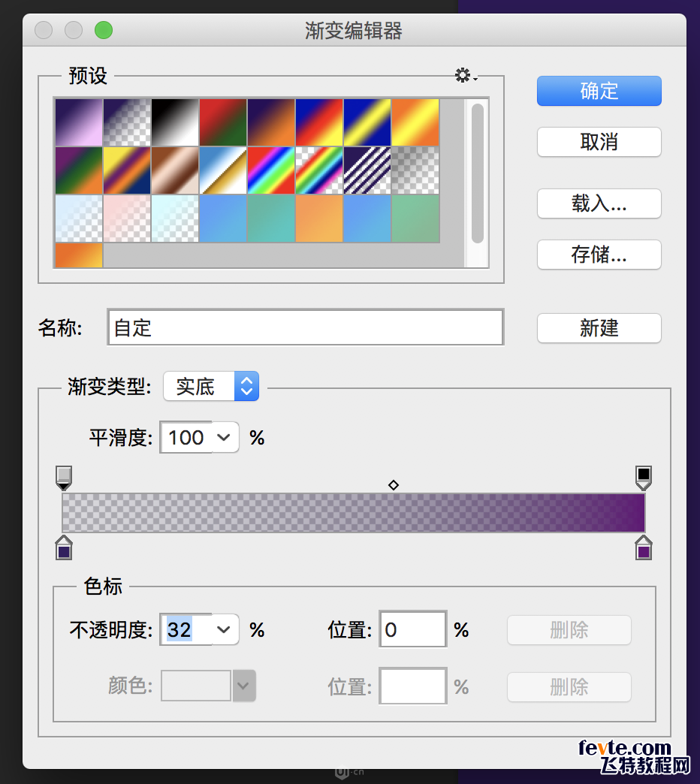This screenshot has width=700, height=784.
Task: Click the 不透明度 field showing 32
Action: [186, 629]
